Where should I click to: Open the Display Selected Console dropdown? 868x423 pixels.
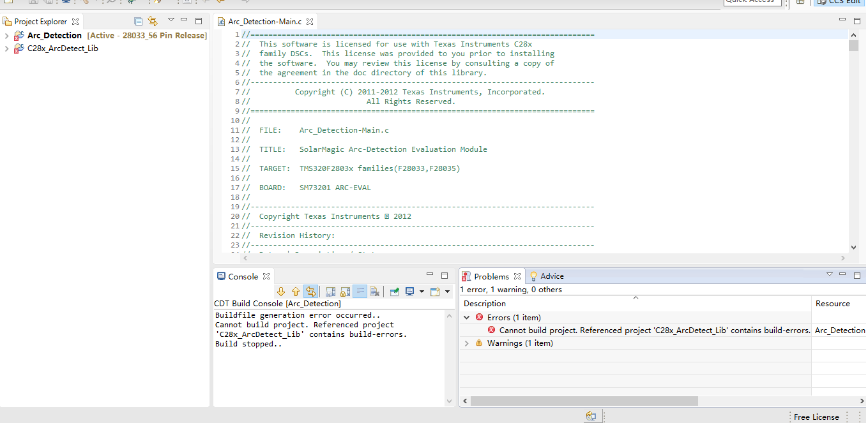pyautogui.click(x=422, y=292)
